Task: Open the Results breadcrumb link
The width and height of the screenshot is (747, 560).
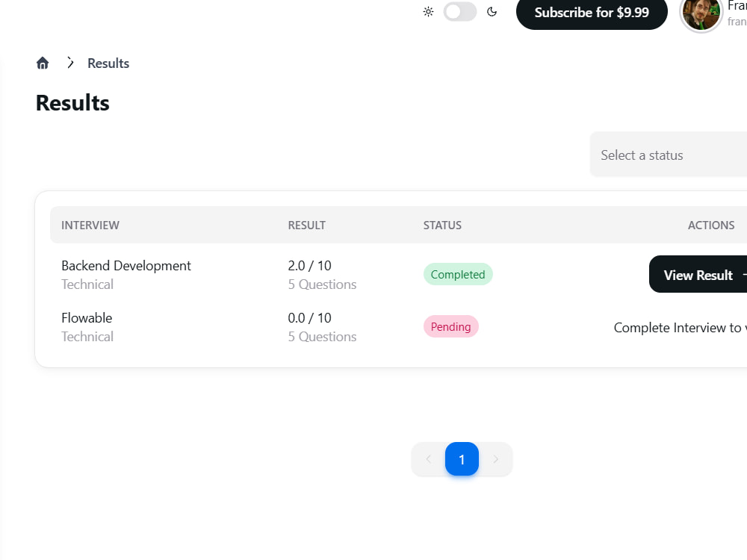Action: [x=108, y=63]
